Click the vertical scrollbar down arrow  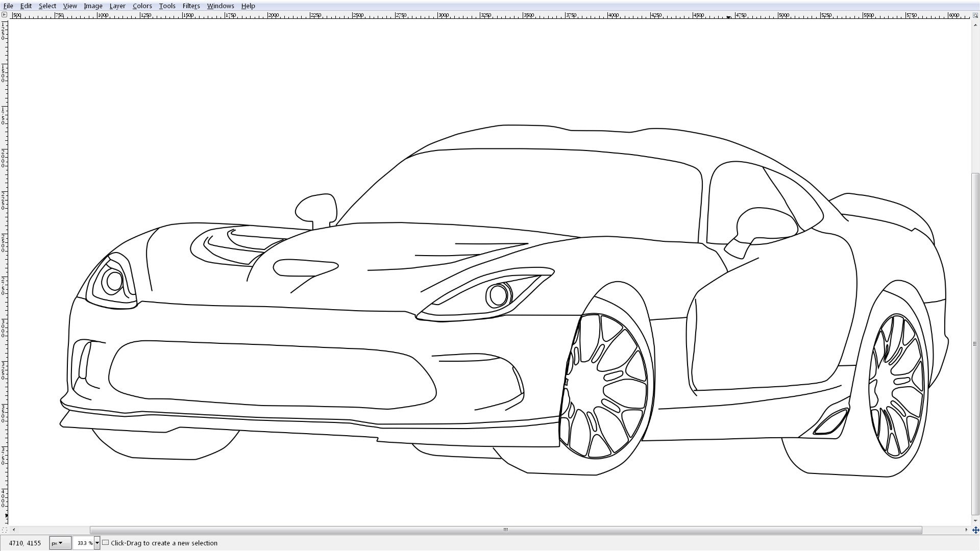tap(975, 521)
